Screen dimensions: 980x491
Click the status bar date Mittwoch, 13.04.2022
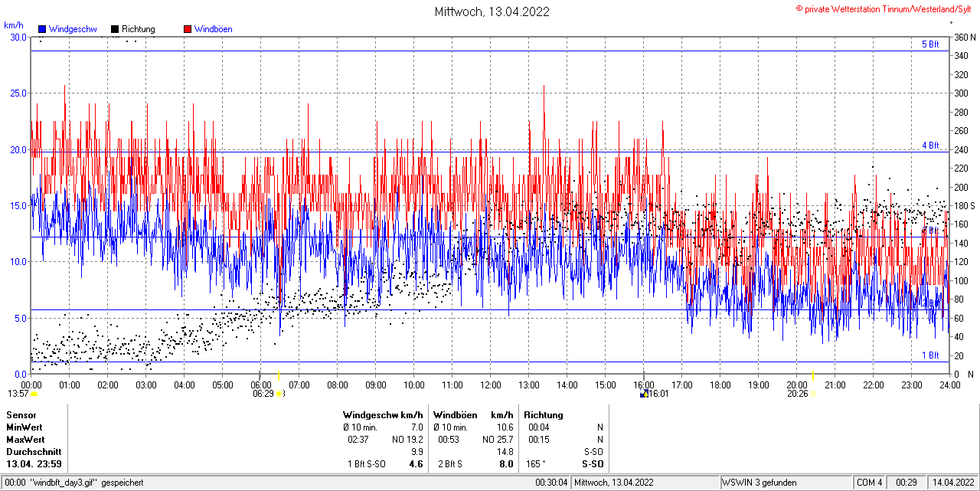(614, 483)
